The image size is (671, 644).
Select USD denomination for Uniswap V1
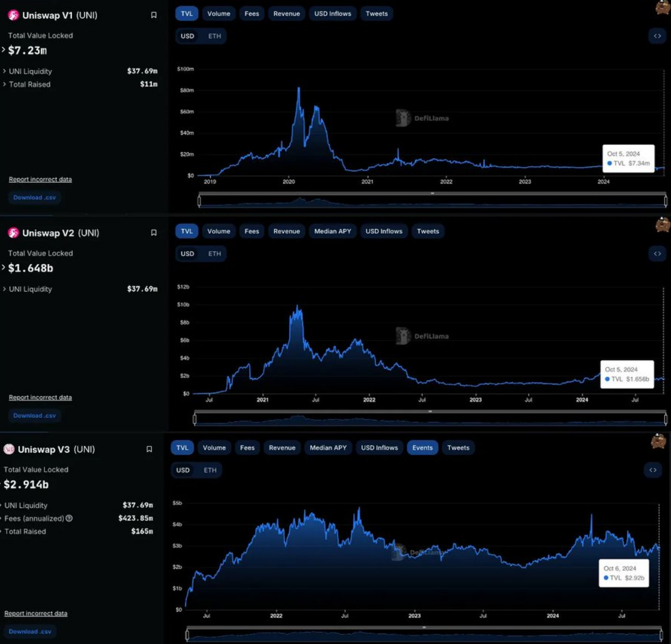click(187, 36)
